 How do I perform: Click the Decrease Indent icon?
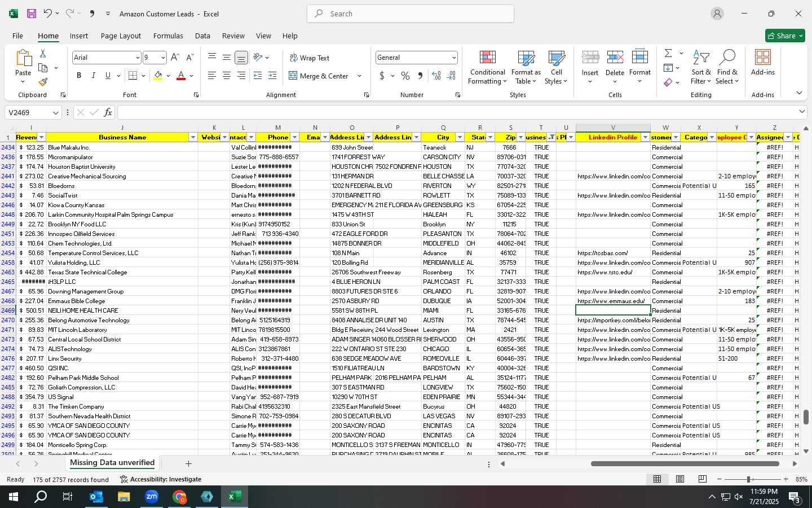[x=258, y=76]
